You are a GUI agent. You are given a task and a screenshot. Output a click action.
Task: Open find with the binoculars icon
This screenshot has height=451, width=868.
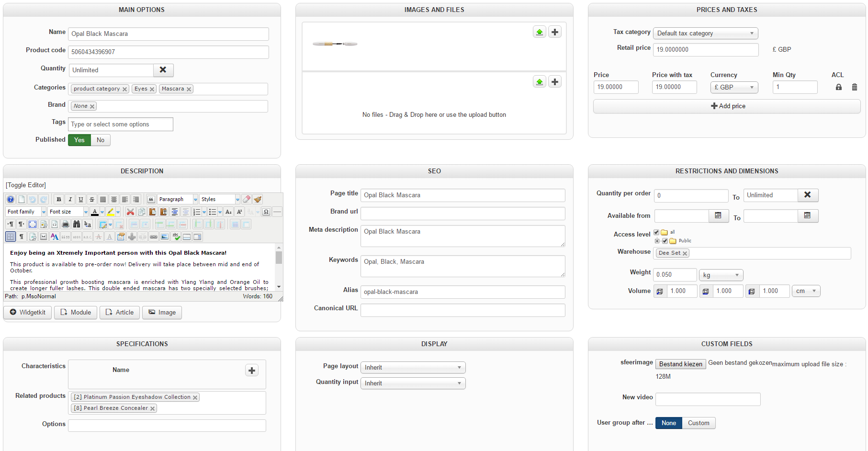click(77, 224)
